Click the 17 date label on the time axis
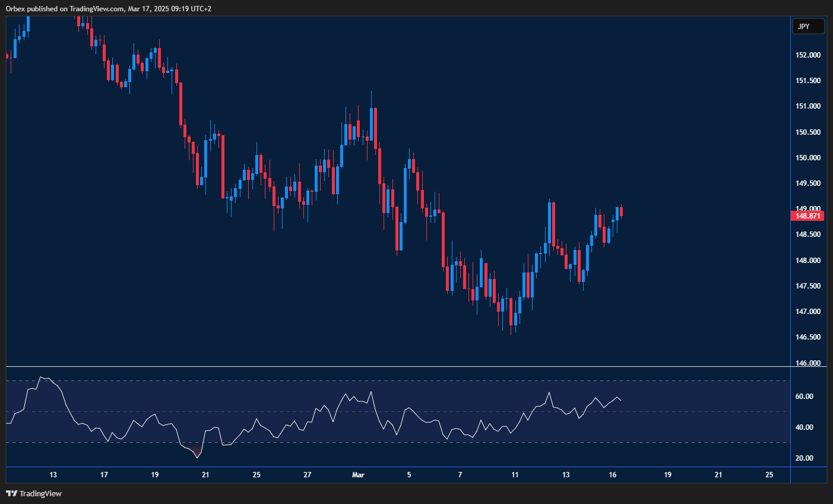This screenshot has width=833, height=504. click(104, 475)
